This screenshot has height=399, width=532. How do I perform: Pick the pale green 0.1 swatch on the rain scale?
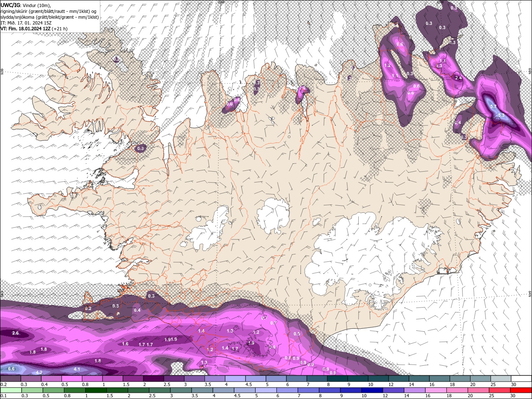(x=10, y=390)
